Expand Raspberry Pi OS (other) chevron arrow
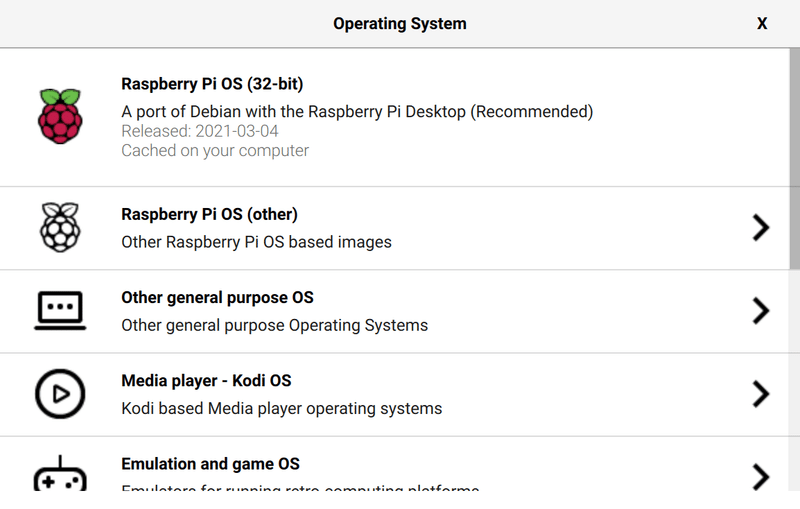The width and height of the screenshot is (800, 509). (x=761, y=228)
